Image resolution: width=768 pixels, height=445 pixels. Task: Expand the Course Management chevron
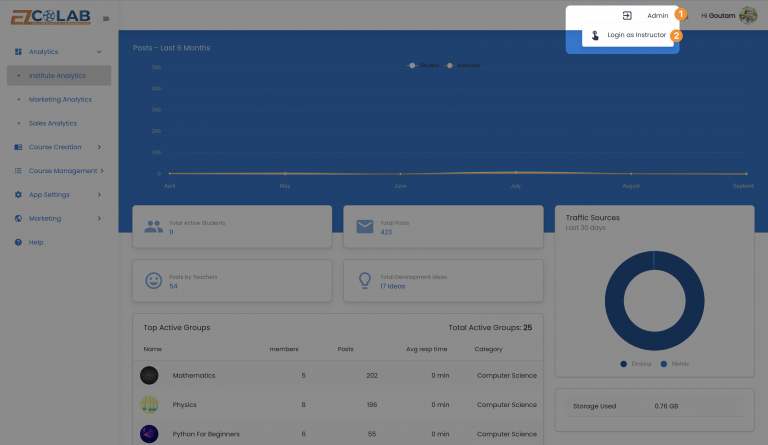[102, 171]
